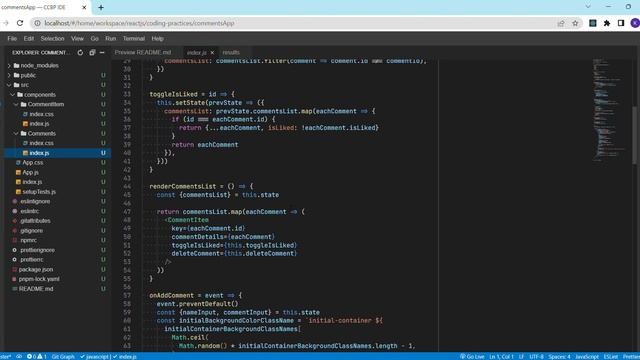Click Ln 1, Col 1 cursor position
The width and height of the screenshot is (640, 360).
coord(501,356)
